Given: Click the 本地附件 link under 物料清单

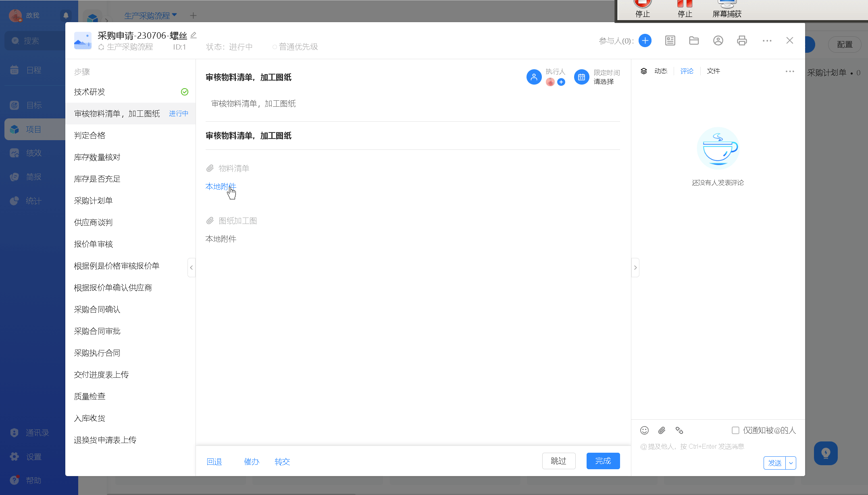Looking at the screenshot, I should pos(221,186).
